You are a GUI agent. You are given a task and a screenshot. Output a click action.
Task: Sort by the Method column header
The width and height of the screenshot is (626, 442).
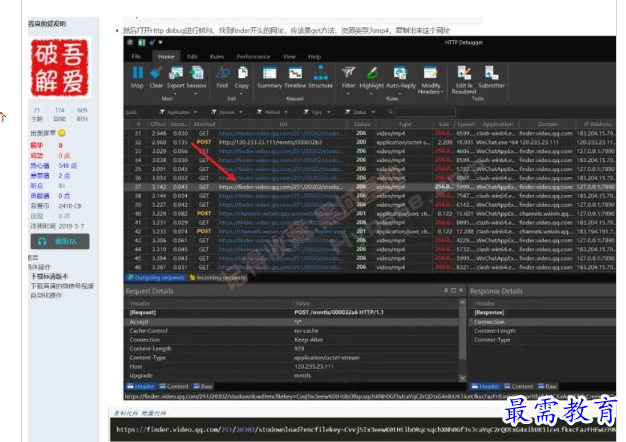(204, 124)
